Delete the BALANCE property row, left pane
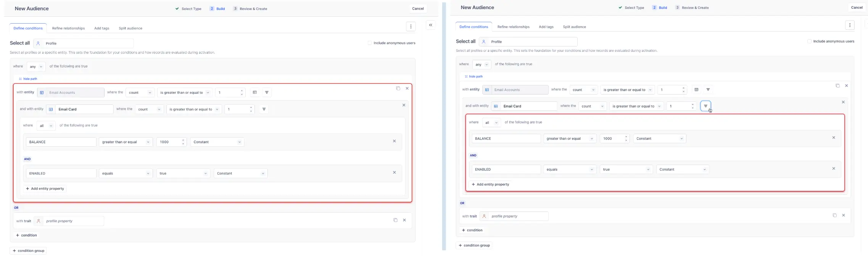Screen dimensions: 868x261 tap(394, 141)
